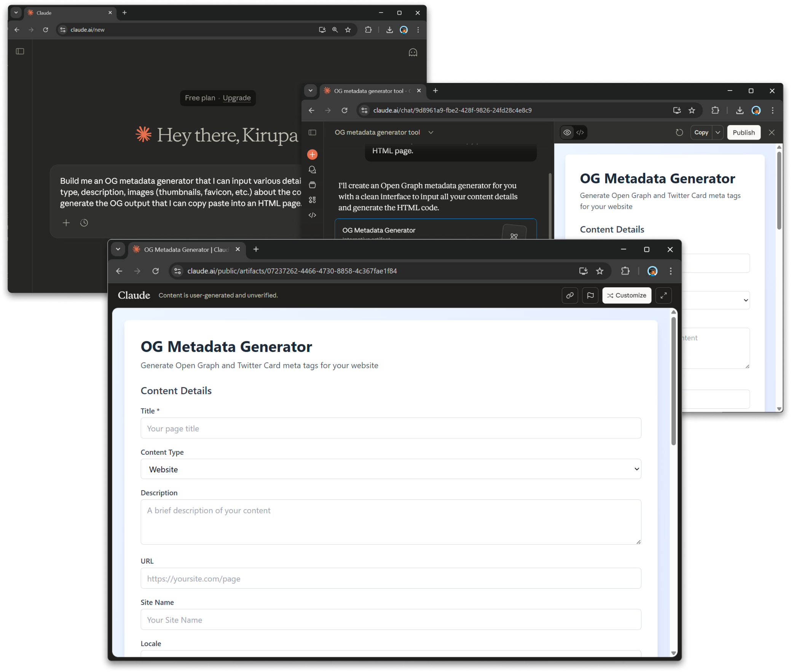Click the copy link icon beside Customize
The width and height of the screenshot is (791, 672).
(x=569, y=295)
